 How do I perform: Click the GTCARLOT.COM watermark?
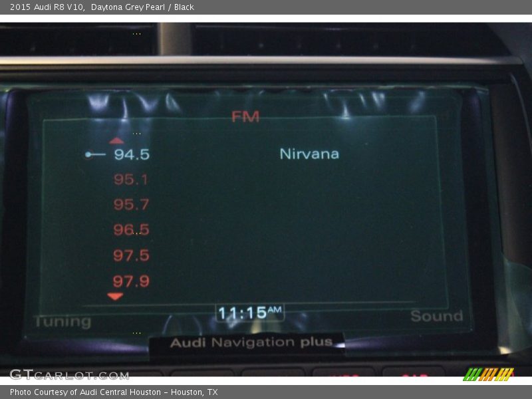(69, 374)
